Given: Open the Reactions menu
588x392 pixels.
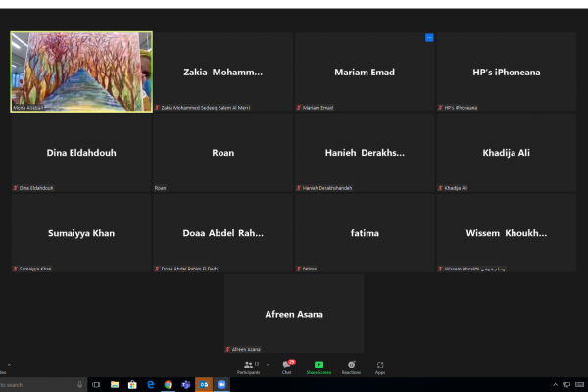Looking at the screenshot, I should (351, 366).
